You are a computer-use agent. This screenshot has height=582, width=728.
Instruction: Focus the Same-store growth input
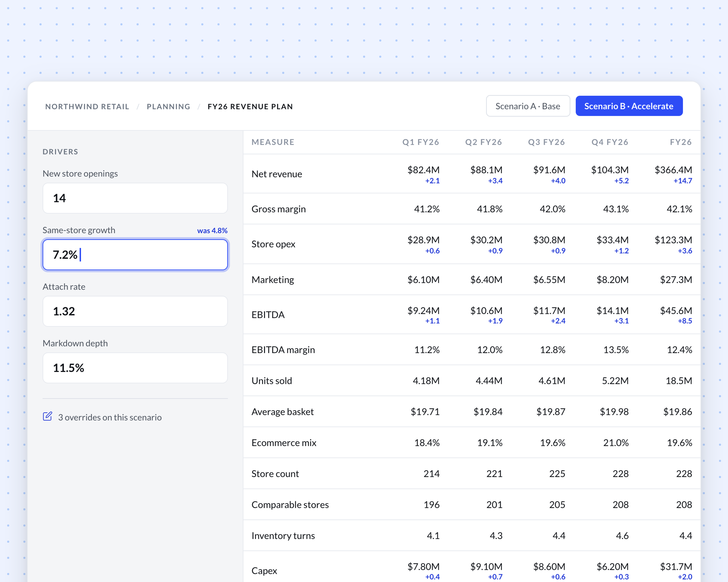pyautogui.click(x=135, y=255)
